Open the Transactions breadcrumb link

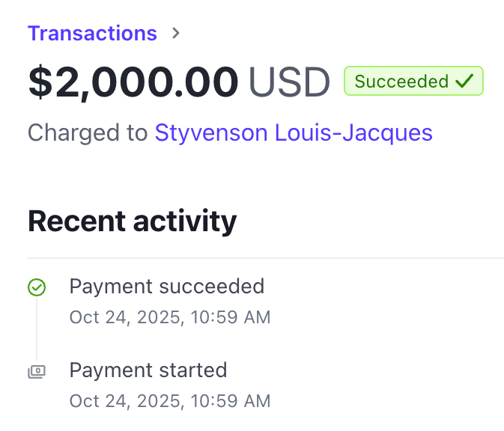point(92,34)
